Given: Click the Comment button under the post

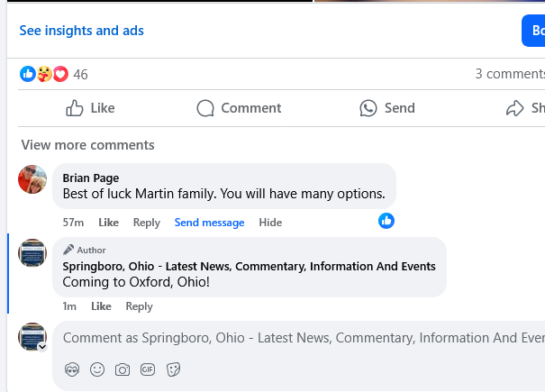Looking at the screenshot, I should (239, 108).
